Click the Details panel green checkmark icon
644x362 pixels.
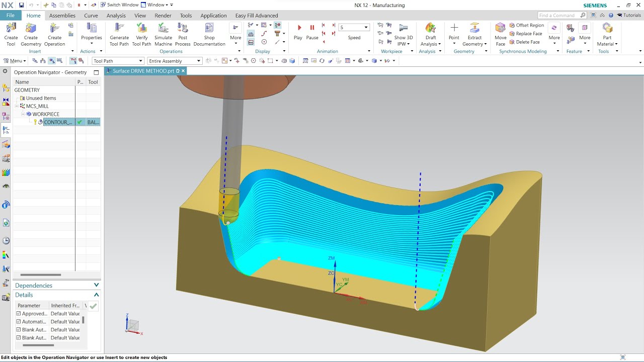[x=93, y=306]
